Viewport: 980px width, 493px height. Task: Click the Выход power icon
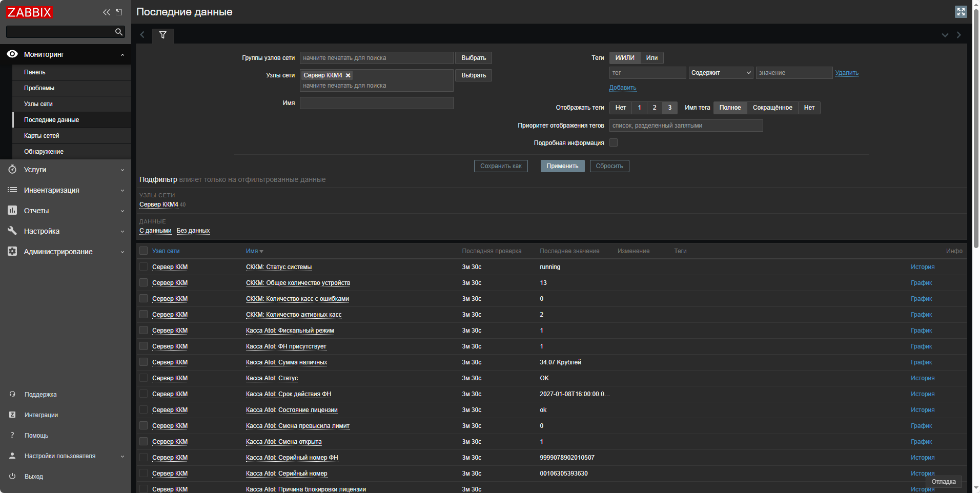[12, 476]
